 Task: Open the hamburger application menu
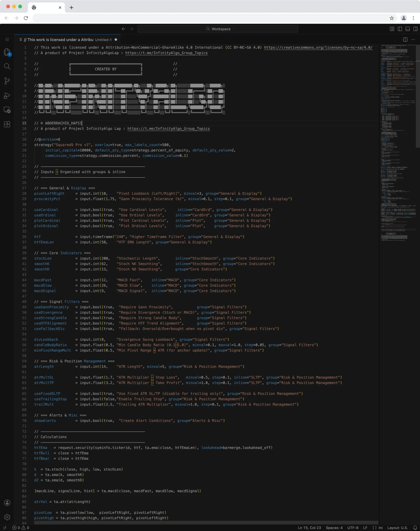point(7,39)
